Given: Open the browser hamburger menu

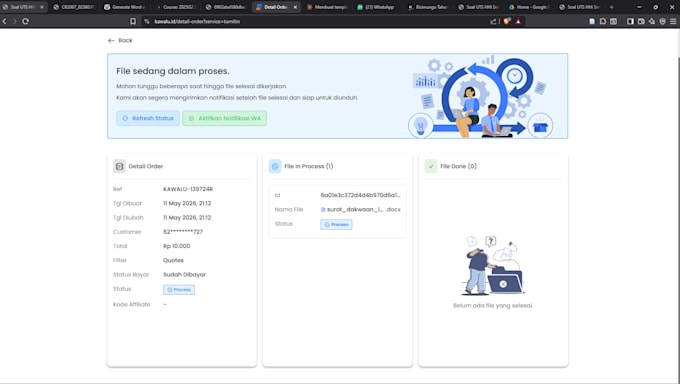Looking at the screenshot, I should [673, 21].
